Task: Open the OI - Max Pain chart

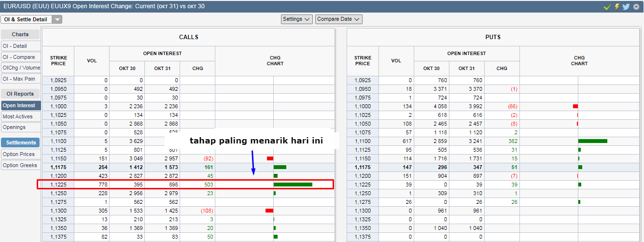Action: click(21, 79)
